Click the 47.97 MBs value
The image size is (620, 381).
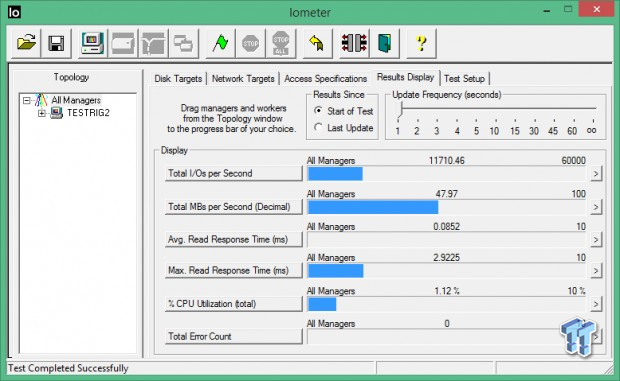click(446, 194)
